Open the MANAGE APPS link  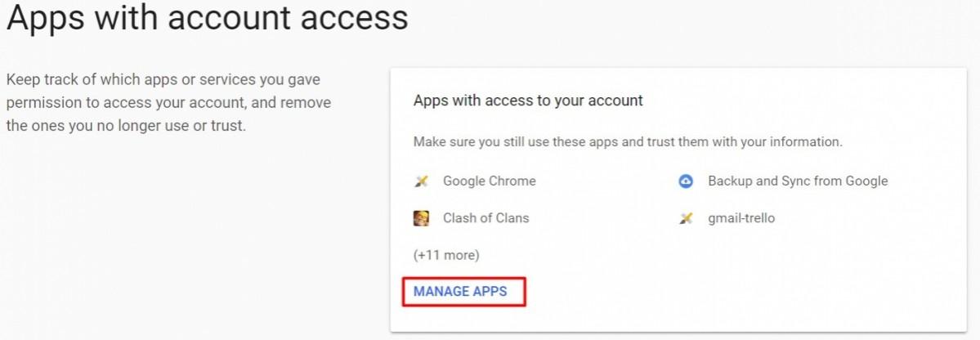pyautogui.click(x=460, y=292)
